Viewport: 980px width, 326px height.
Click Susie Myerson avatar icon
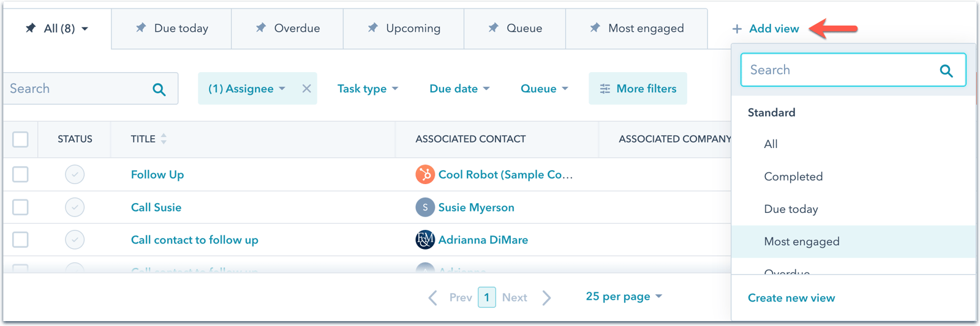point(424,207)
